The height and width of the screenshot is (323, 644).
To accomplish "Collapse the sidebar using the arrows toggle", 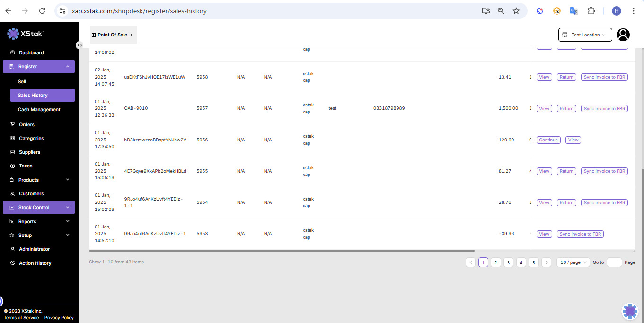I will point(79,45).
